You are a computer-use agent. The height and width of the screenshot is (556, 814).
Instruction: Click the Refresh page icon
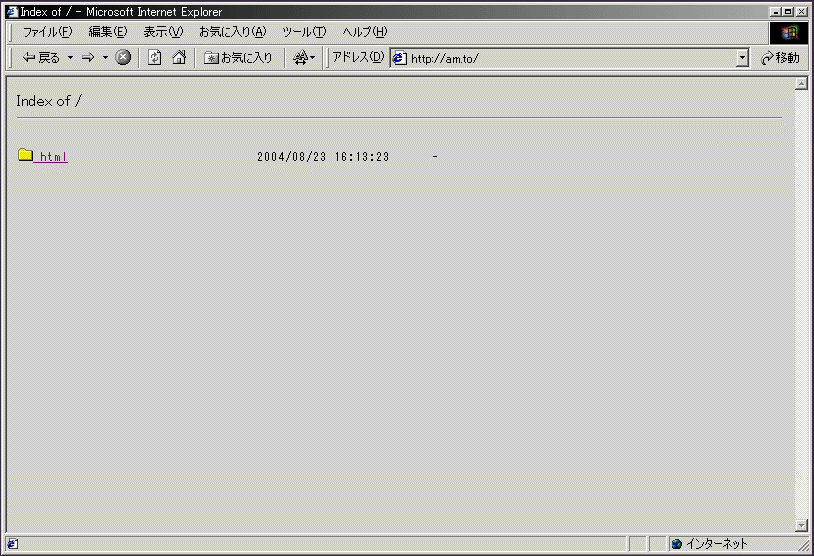(x=155, y=58)
